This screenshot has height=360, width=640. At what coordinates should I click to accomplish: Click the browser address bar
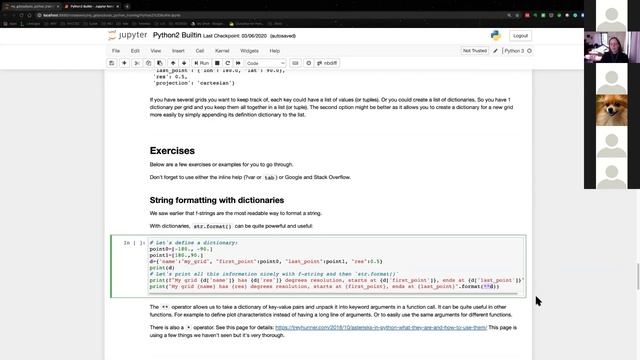(x=269, y=15)
